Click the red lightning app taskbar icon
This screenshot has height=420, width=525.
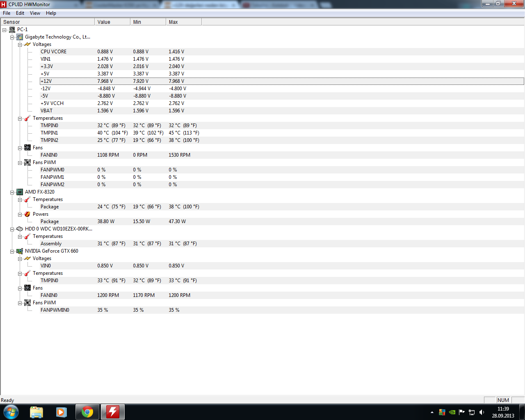[x=113, y=412]
